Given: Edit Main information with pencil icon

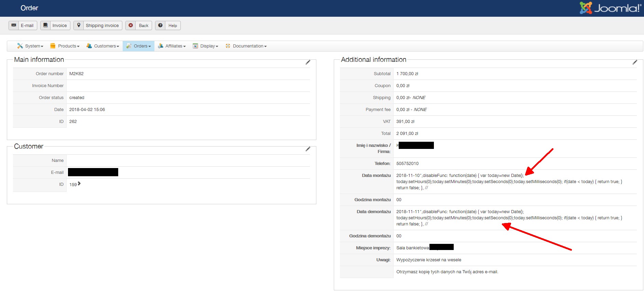Looking at the screenshot, I should click(308, 62).
